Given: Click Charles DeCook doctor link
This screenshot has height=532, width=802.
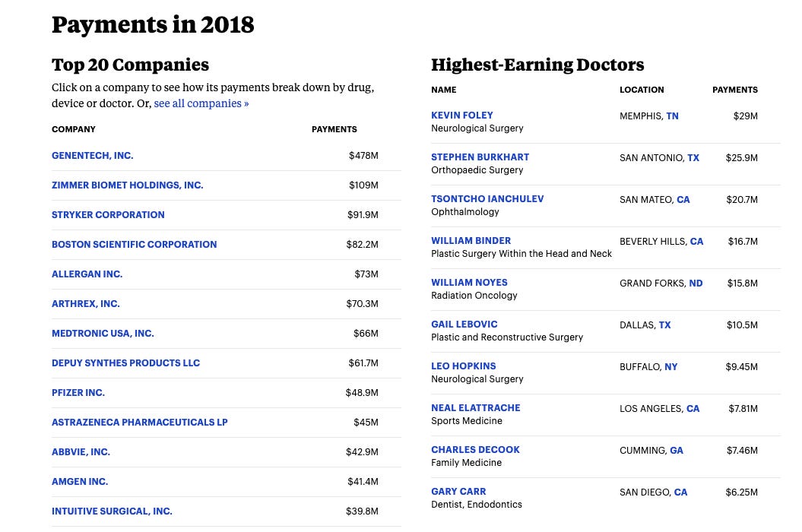Looking at the screenshot, I should click(475, 450).
